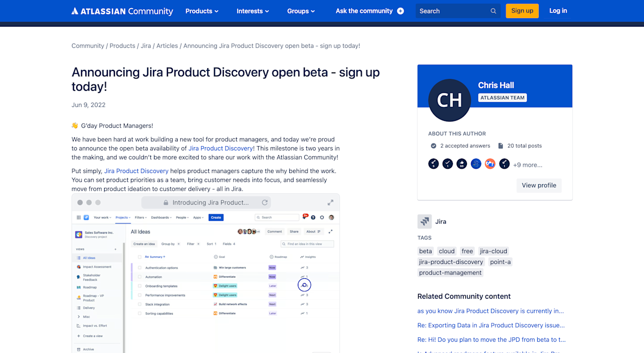Open the Groups dropdown menu
Screen dimensions: 644x353
pos(301,11)
